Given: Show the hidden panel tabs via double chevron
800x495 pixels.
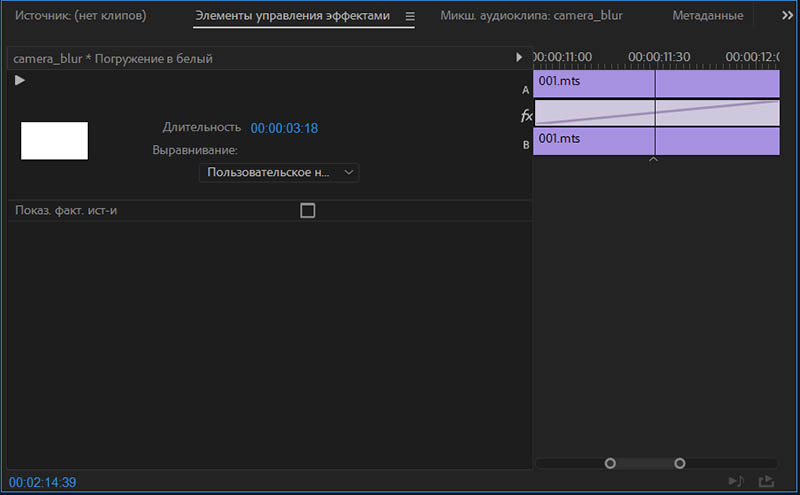Looking at the screenshot, I should pyautogui.click(x=787, y=16).
